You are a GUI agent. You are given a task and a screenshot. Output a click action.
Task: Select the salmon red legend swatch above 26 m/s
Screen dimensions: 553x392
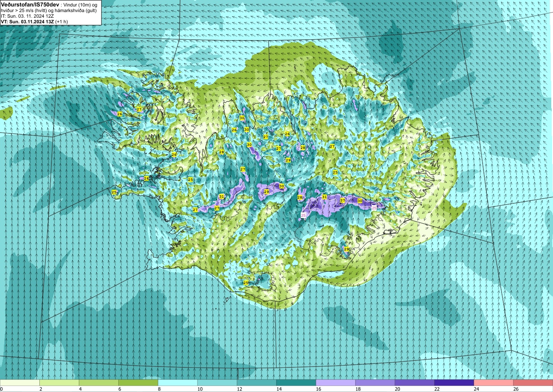click(533, 383)
